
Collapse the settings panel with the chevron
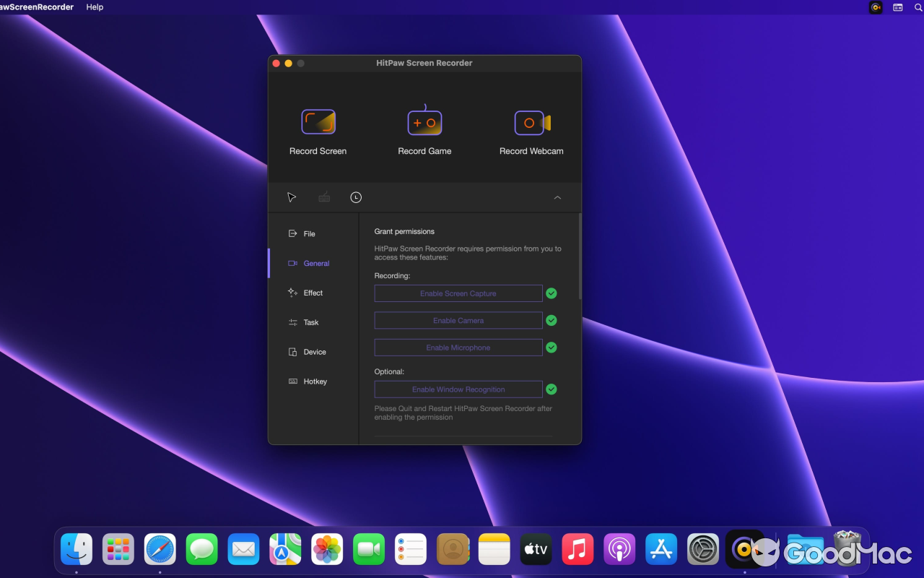click(557, 197)
